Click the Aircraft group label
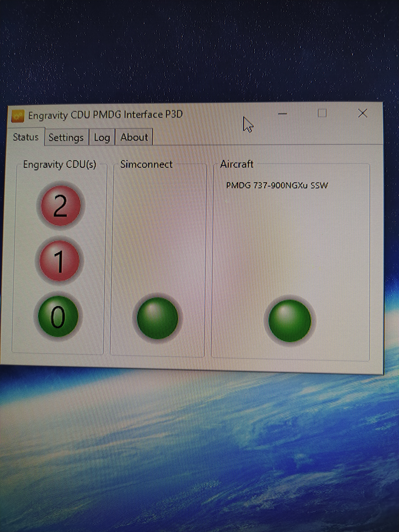This screenshot has width=399, height=532. pos(237,164)
